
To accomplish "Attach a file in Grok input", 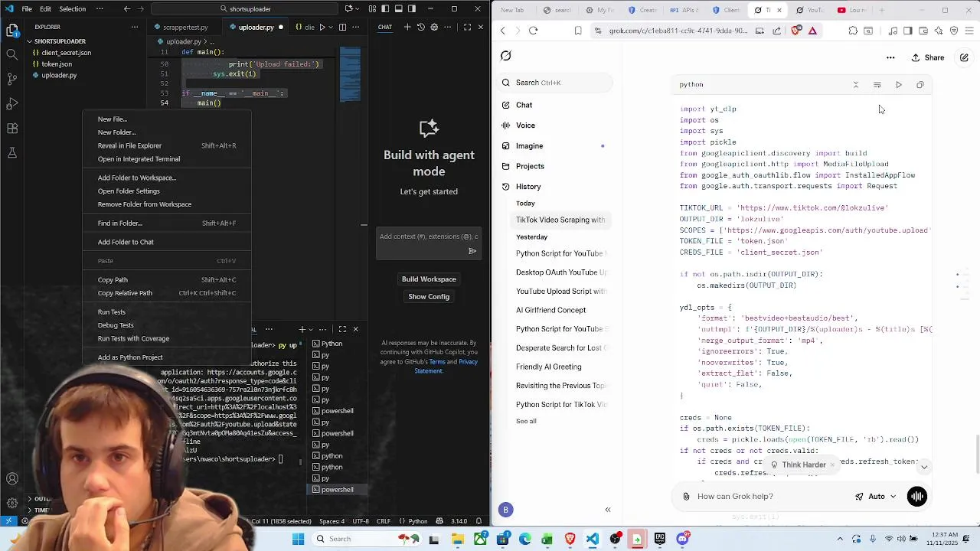I will pos(686,497).
